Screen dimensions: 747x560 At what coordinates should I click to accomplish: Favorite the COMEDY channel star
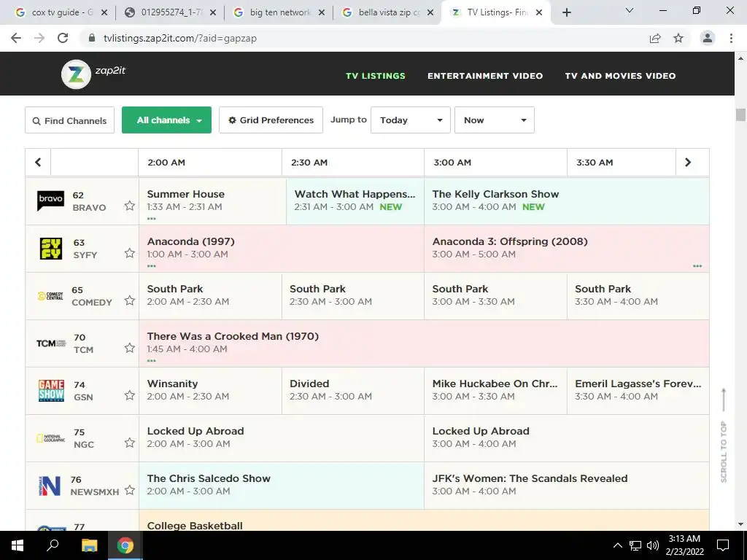click(x=130, y=300)
